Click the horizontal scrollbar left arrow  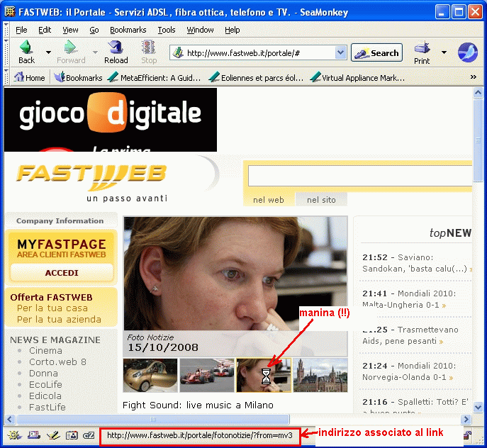tap(10, 420)
